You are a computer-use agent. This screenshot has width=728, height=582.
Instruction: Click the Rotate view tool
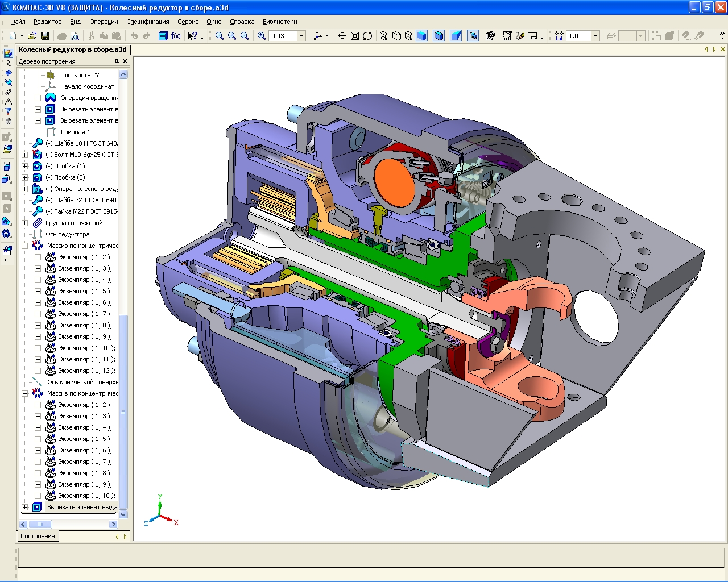click(x=367, y=36)
